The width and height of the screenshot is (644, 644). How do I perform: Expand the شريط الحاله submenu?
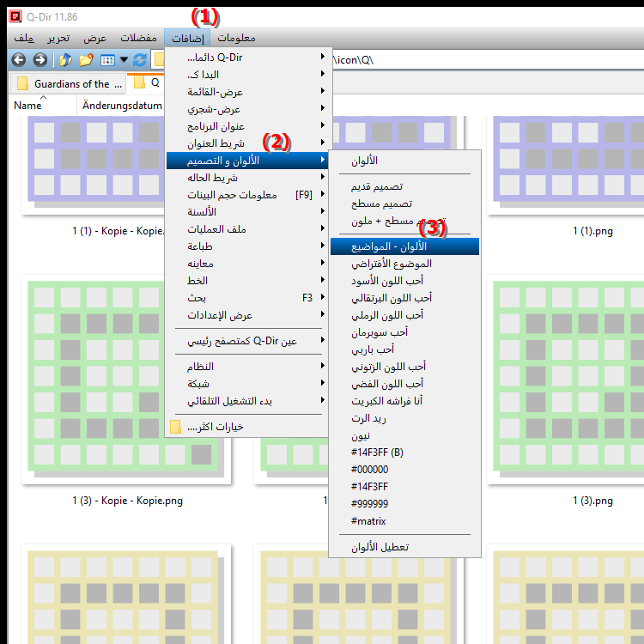click(x=246, y=178)
